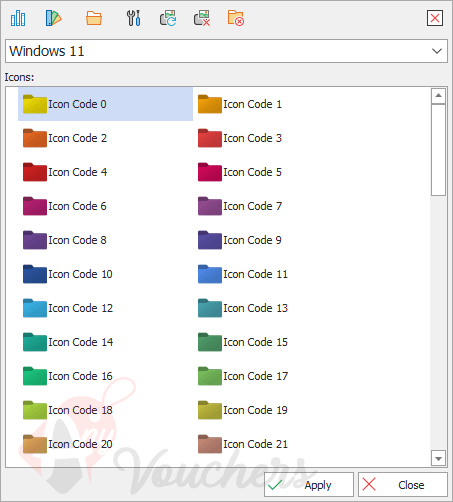Click the remove icon image toolbar button
The image size is (453, 502).
click(x=202, y=18)
